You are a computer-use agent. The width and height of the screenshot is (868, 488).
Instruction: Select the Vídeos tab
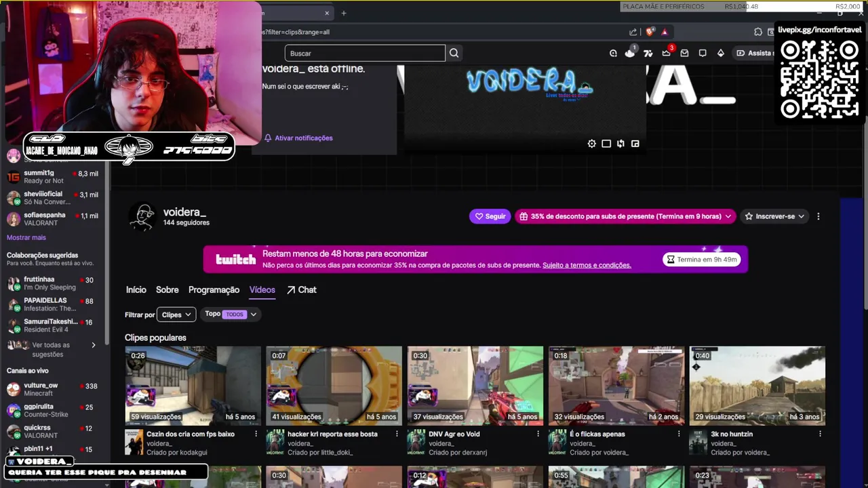pos(262,289)
